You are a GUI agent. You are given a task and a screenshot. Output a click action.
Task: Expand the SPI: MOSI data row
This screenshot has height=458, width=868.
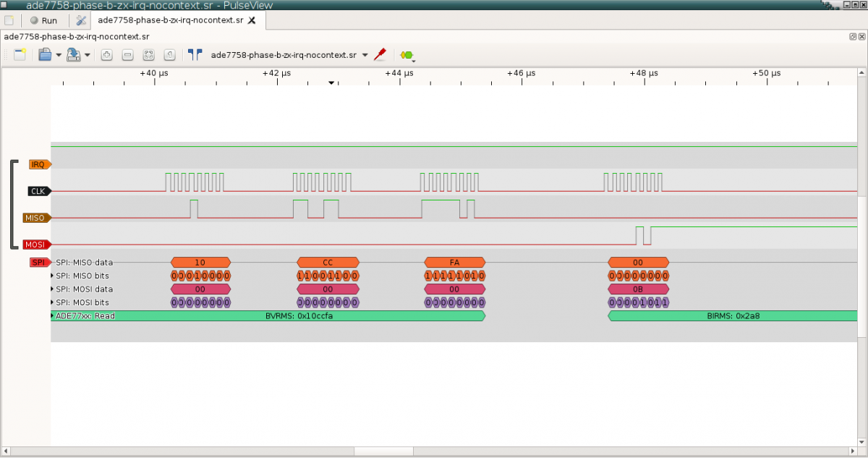52,289
